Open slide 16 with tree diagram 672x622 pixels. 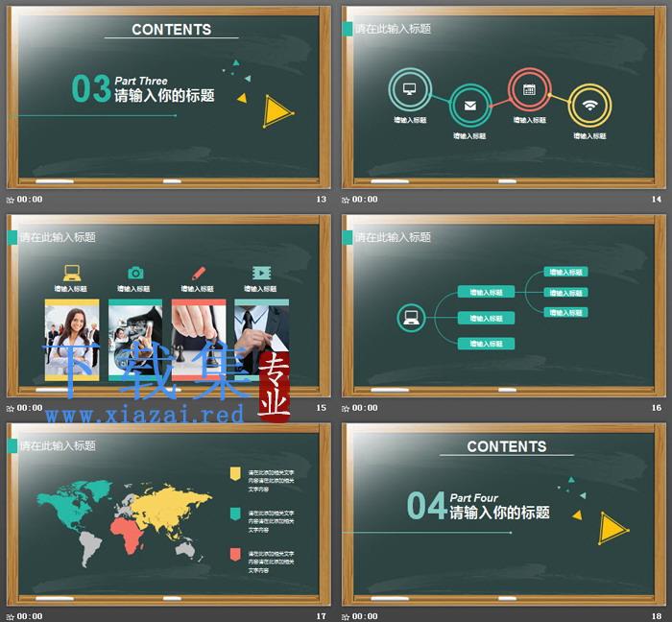[504, 305]
